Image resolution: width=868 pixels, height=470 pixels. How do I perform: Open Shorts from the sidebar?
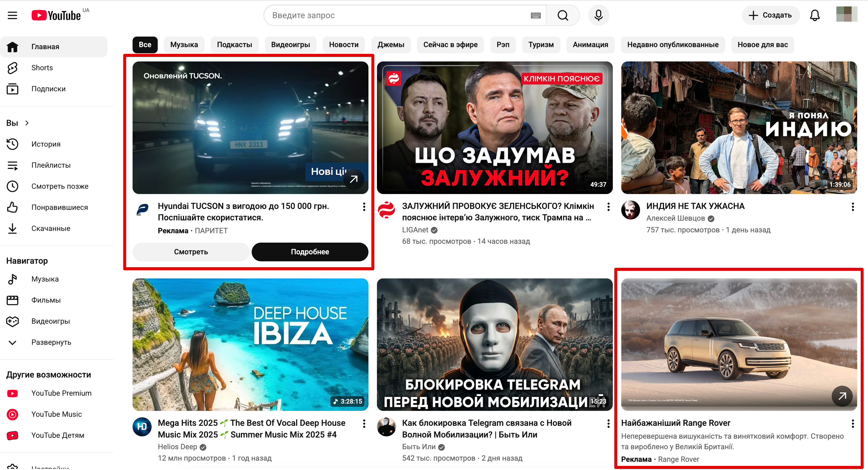coord(54,68)
